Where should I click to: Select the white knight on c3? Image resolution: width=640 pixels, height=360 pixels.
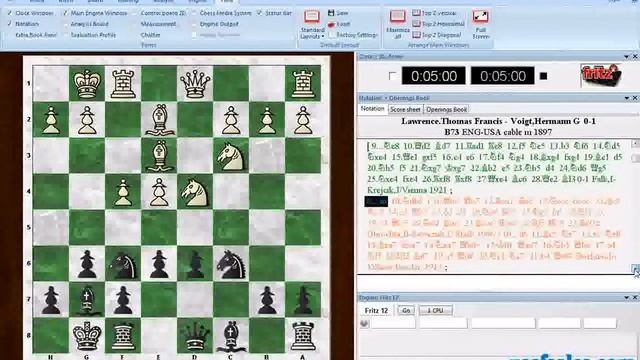pyautogui.click(x=231, y=156)
